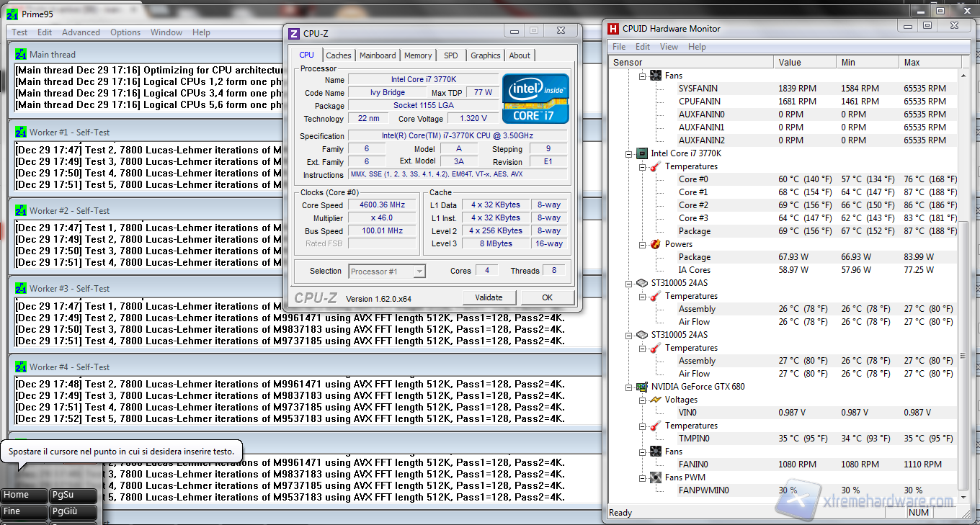This screenshot has height=525, width=980.
Task: Click the OK button in CPU-Z
Action: pos(547,297)
